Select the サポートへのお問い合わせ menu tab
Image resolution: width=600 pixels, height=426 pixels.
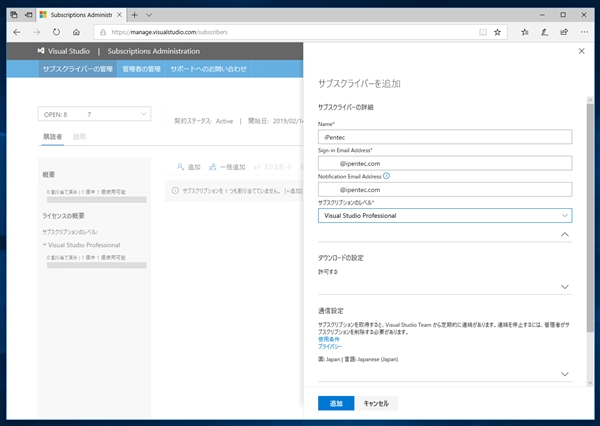[x=209, y=69]
